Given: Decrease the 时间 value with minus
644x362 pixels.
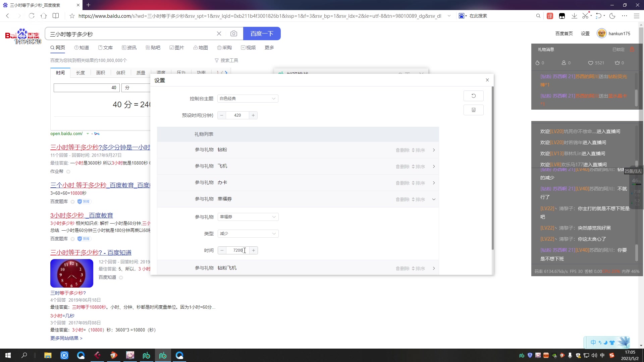Looking at the screenshot, I should tap(222, 250).
